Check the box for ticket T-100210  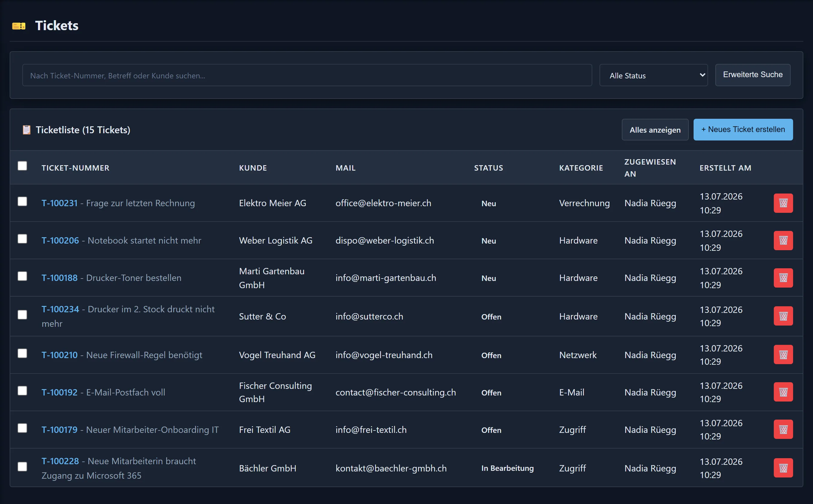point(22,353)
